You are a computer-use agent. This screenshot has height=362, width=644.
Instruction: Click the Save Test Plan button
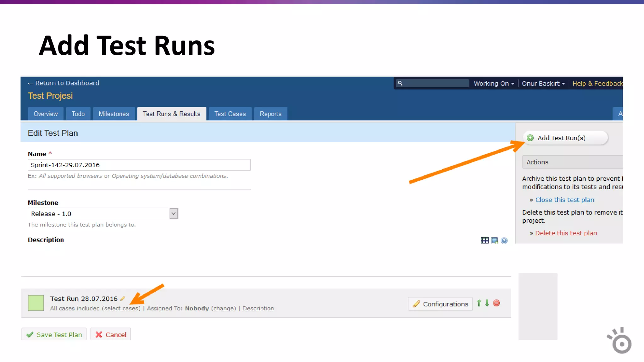(54, 334)
